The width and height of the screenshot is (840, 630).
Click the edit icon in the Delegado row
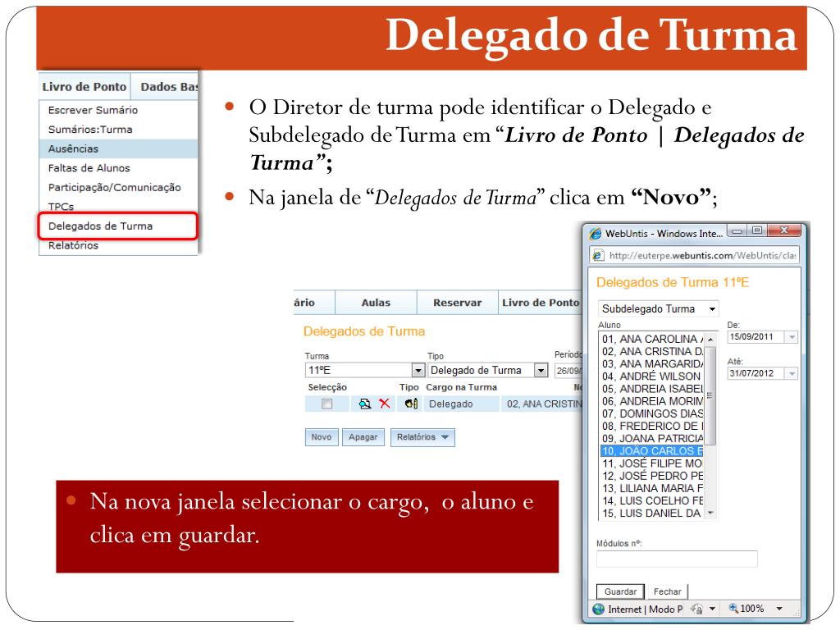click(x=365, y=404)
